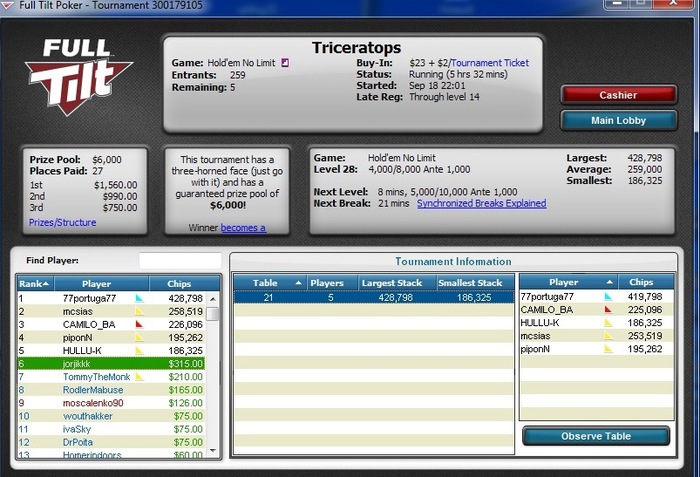Click the 1st place prize $1,560.00
This screenshot has width=700, height=477.
[x=116, y=185]
